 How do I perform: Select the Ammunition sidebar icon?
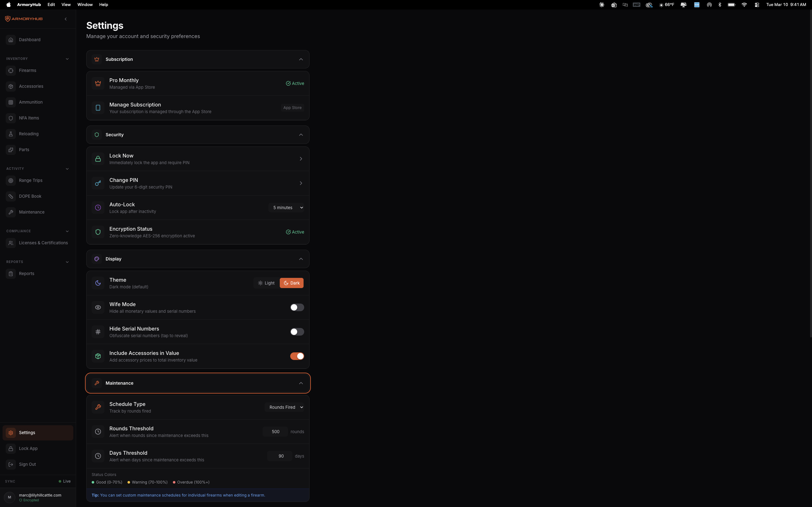tap(11, 102)
